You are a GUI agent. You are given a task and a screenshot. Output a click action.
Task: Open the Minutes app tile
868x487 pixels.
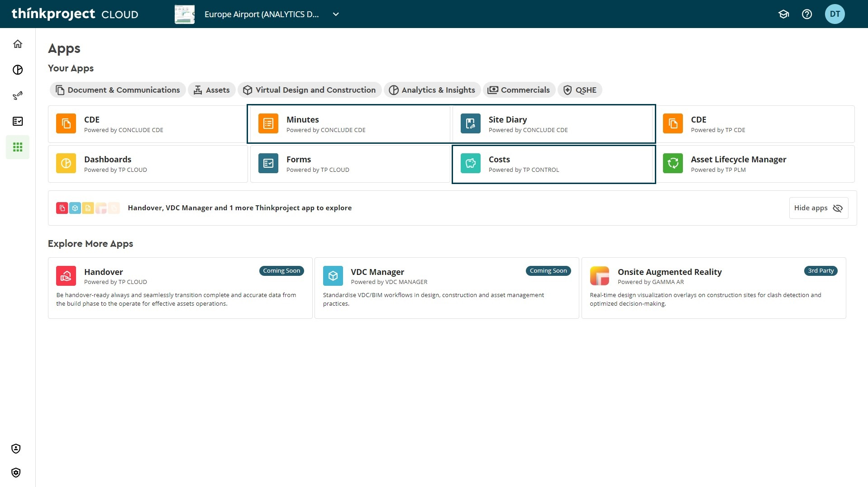click(349, 124)
